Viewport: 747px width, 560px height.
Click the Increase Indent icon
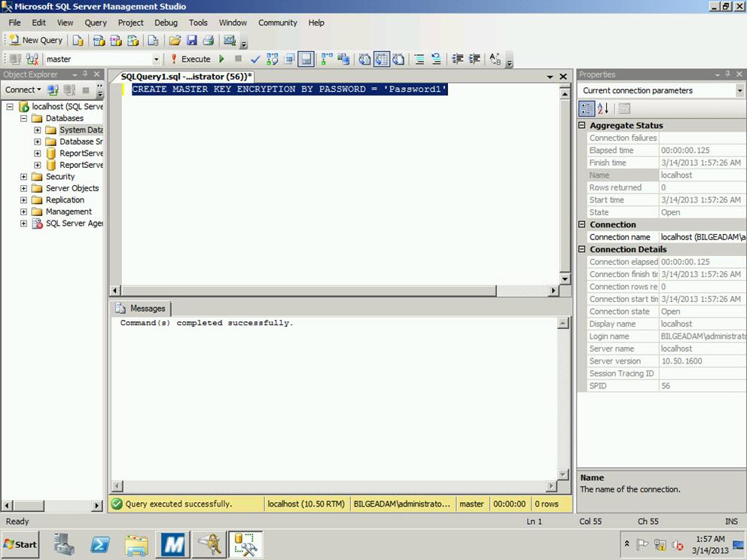pos(474,59)
